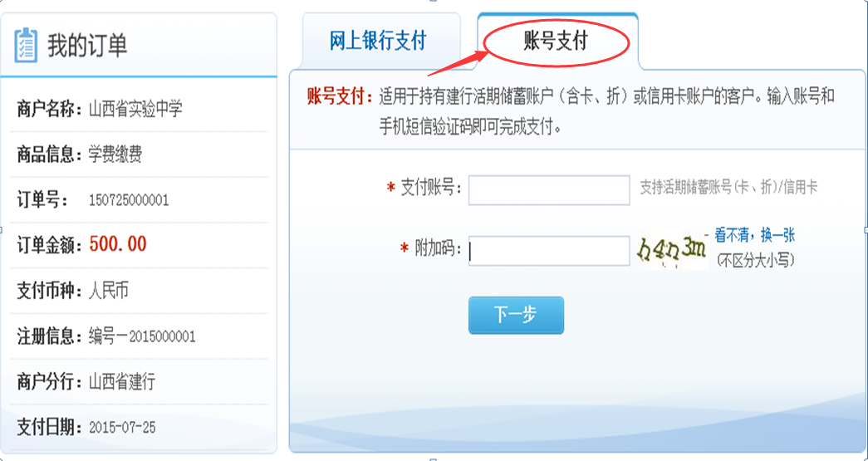Image resolution: width=868 pixels, height=461 pixels.
Task: Click the captcha image h4n3m
Action: [672, 251]
